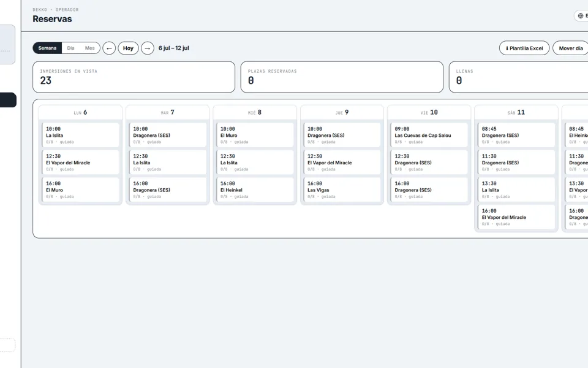The width and height of the screenshot is (588, 368).
Task: Switch to Día view
Action: point(70,48)
